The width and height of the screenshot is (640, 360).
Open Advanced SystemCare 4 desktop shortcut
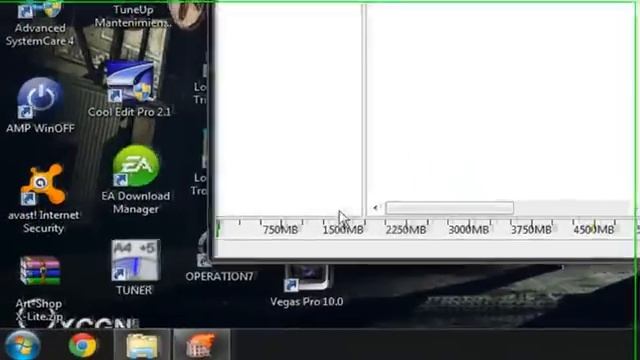(x=40, y=23)
